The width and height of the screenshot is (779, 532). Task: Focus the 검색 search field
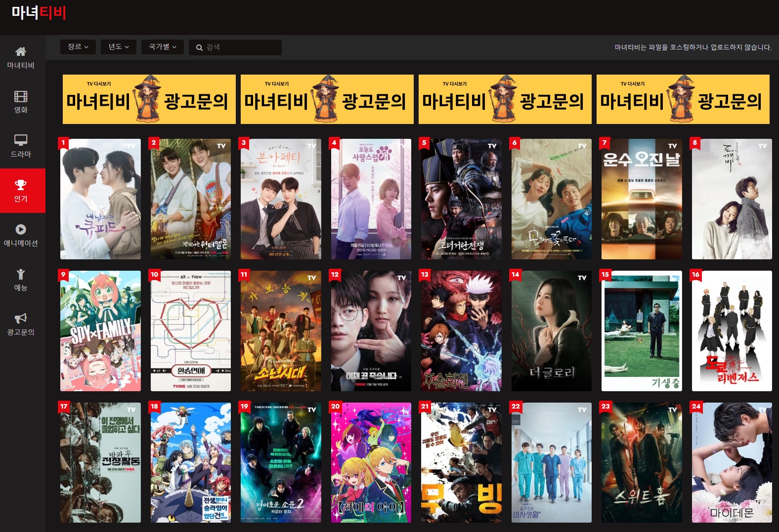235,47
